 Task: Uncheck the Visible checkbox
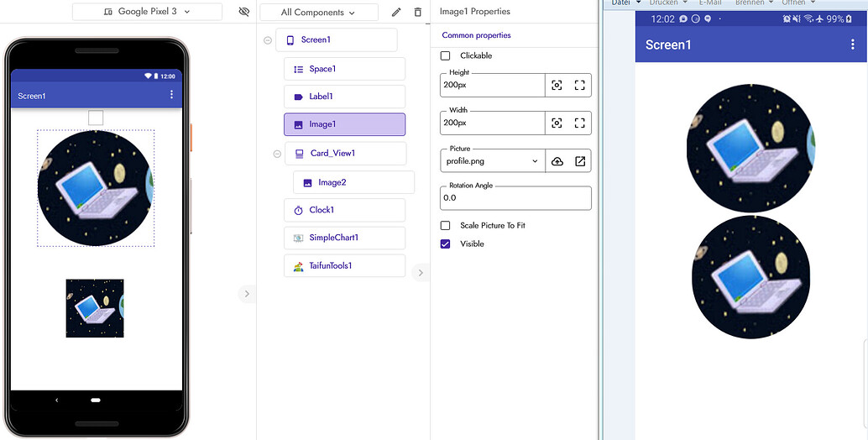(446, 244)
